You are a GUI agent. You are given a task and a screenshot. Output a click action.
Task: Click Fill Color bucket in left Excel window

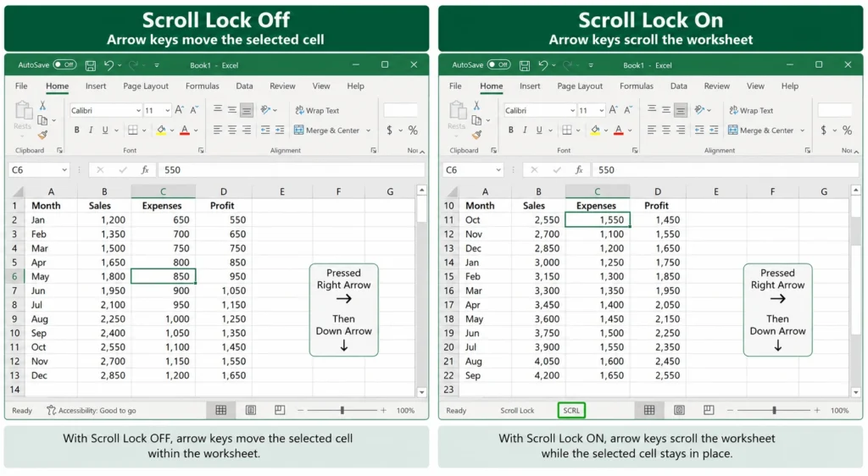[x=161, y=130]
